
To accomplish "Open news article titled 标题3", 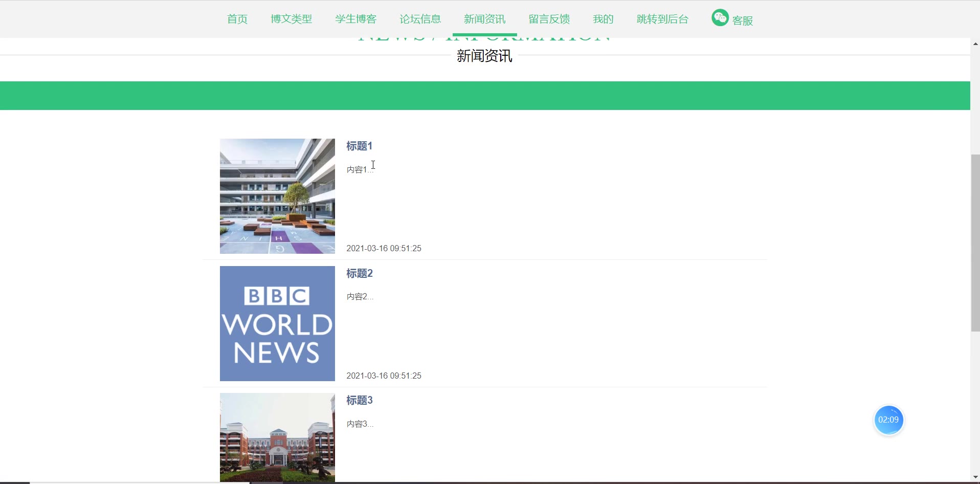I will pos(359,400).
